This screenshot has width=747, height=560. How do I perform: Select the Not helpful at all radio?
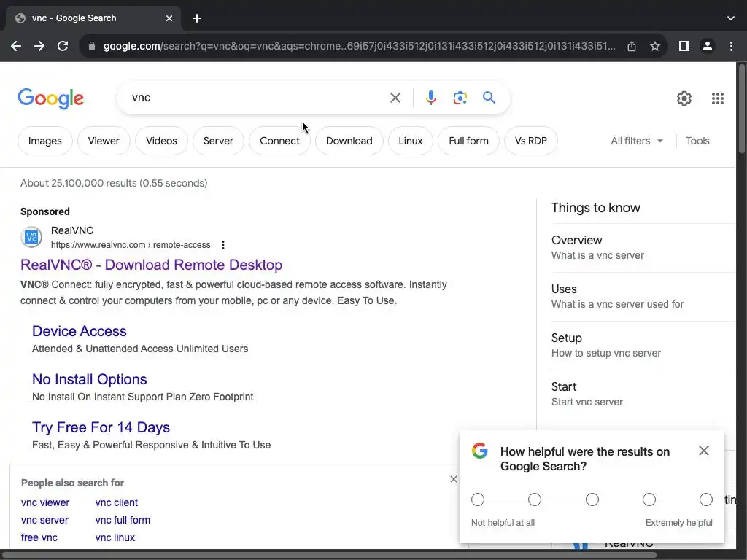[x=477, y=499]
